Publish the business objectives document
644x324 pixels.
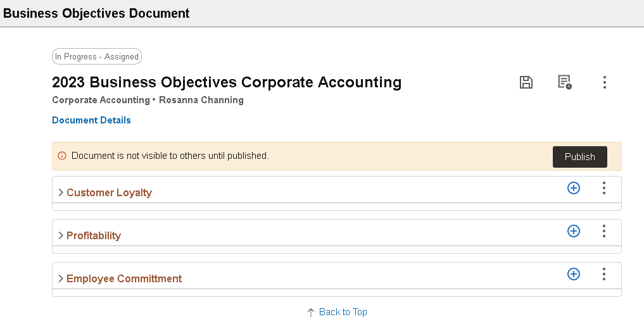tap(579, 157)
